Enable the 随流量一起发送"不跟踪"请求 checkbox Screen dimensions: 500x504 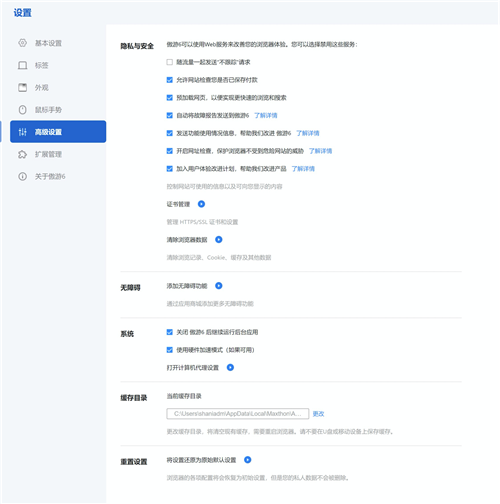point(170,62)
